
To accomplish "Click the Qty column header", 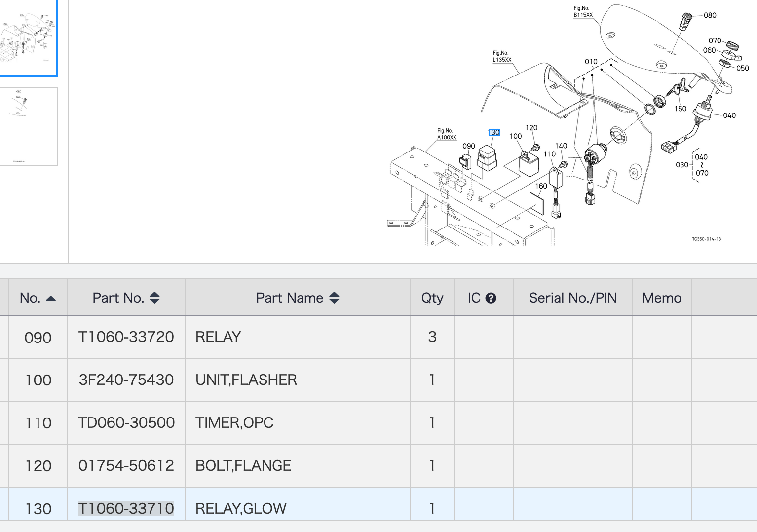I will point(432,298).
